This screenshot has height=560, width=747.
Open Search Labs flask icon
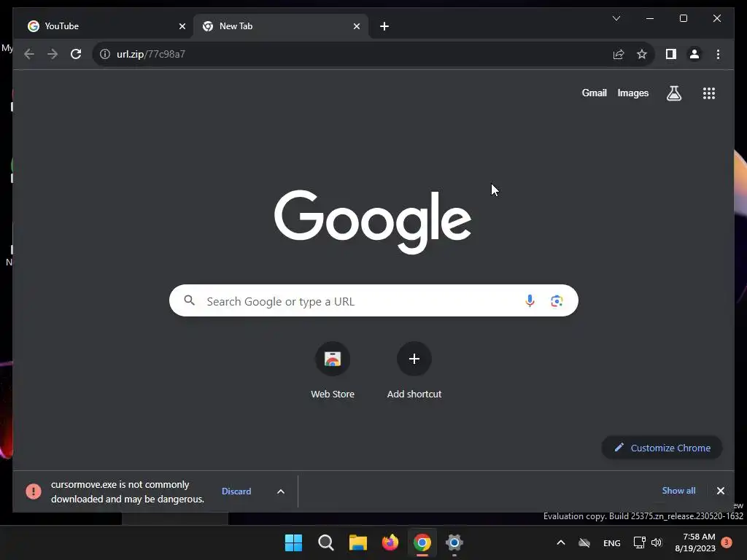(x=673, y=93)
